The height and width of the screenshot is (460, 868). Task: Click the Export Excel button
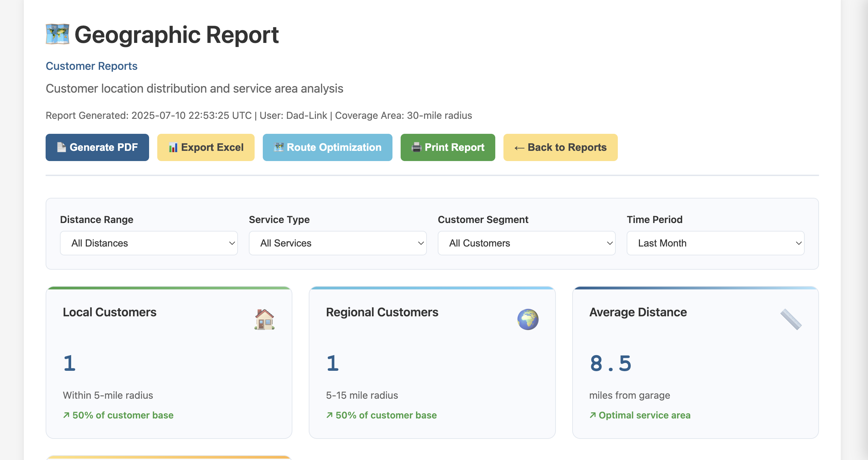[x=206, y=147]
